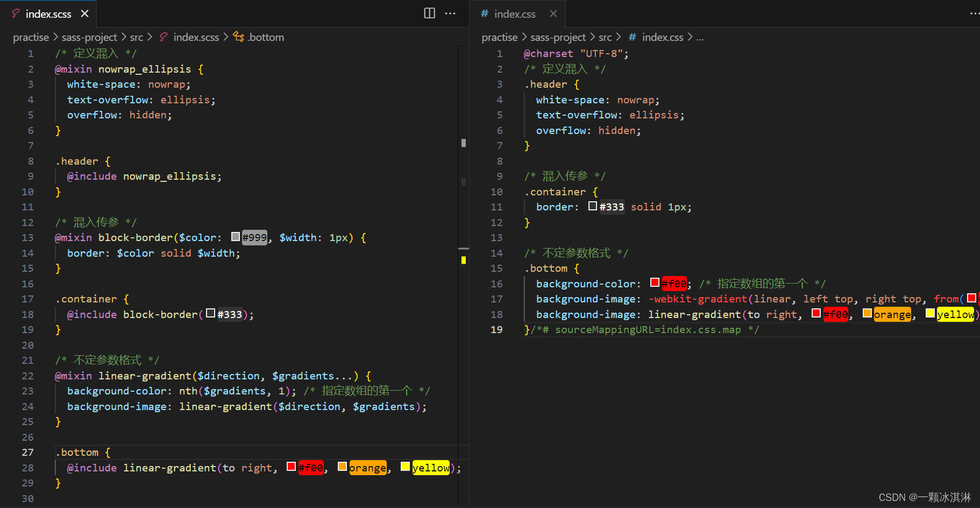Close the index.css tab
This screenshot has height=508, width=980.
[x=553, y=13]
